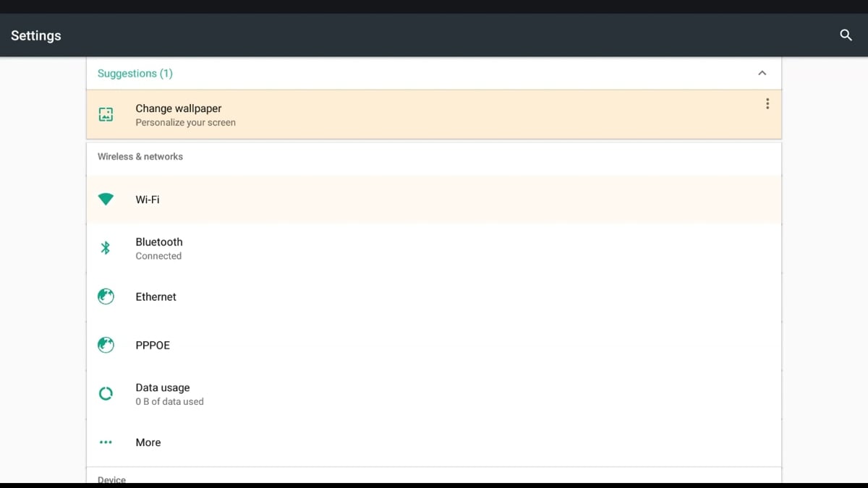Click the PPPOE globe icon
868x488 pixels.
click(106, 345)
